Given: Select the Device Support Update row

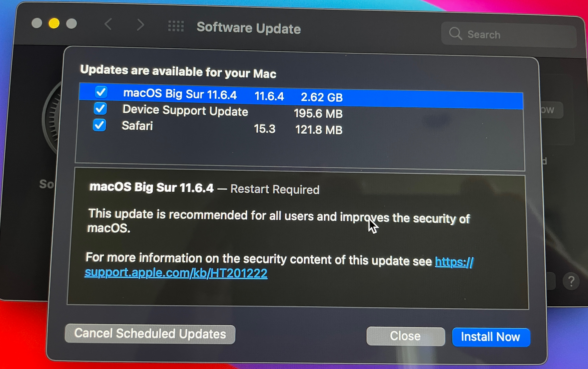Looking at the screenshot, I should tap(301, 112).
